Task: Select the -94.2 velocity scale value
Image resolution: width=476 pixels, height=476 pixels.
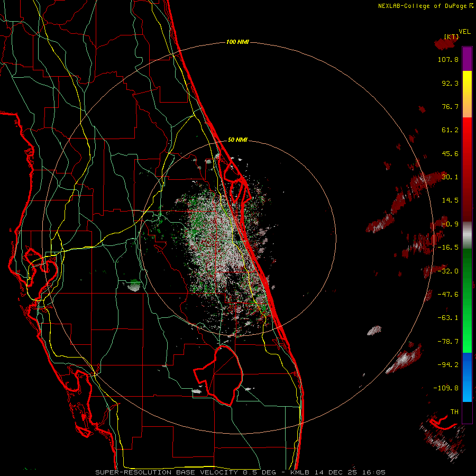Action: pyautogui.click(x=448, y=364)
